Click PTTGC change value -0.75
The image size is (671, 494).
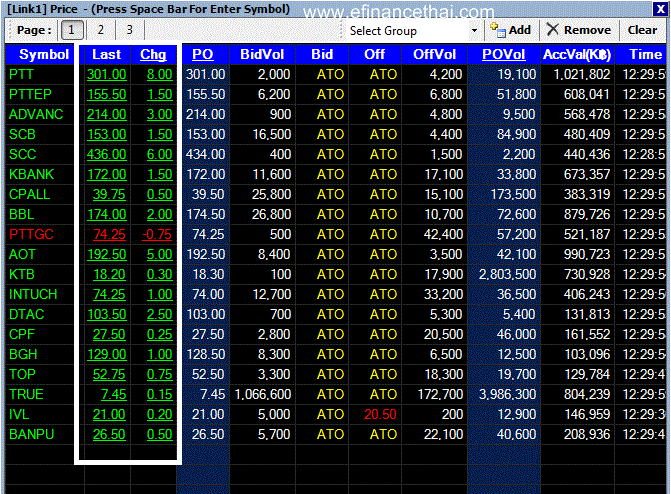click(x=157, y=235)
